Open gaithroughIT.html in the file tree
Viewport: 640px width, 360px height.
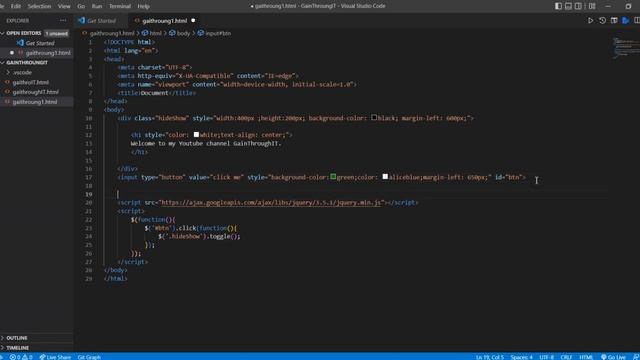coord(35,92)
